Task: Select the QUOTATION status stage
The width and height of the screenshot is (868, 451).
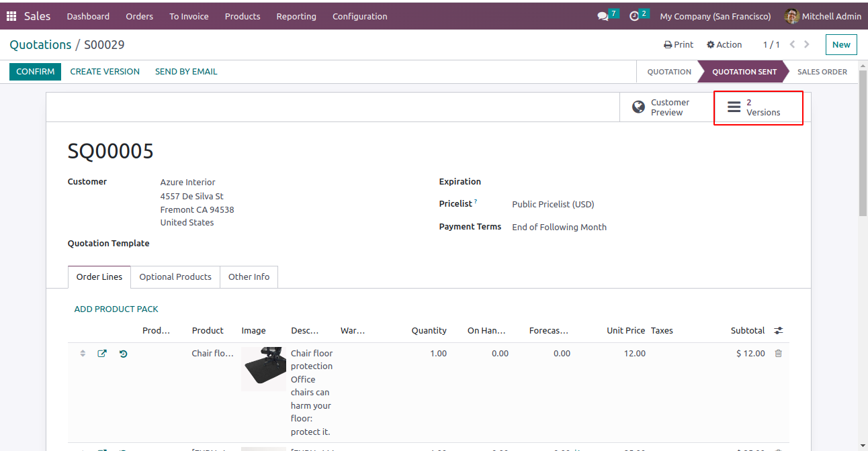Action: point(668,72)
